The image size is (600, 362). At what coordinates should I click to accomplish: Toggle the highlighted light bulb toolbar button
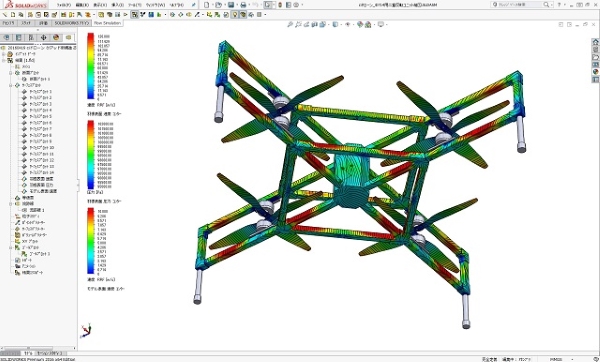pyautogui.click(x=235, y=15)
